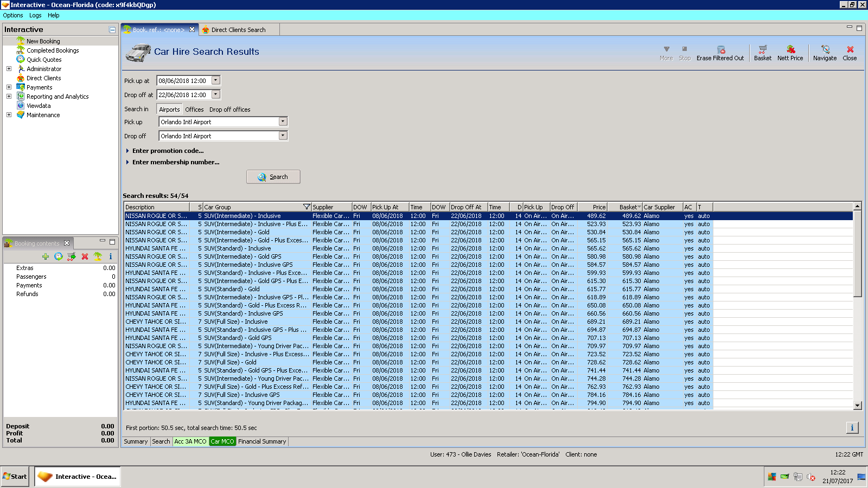Click the Nett Price toolbar icon
The height and width of the screenshot is (488, 868).
790,50
